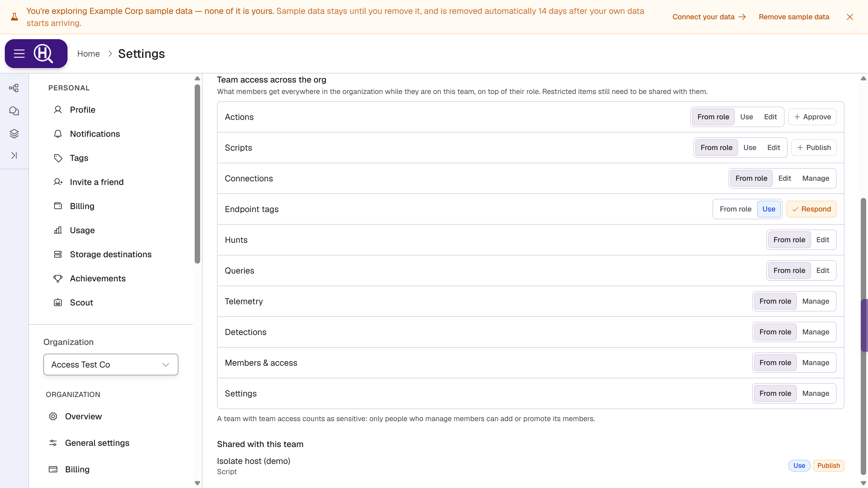
Task: Open the hamburger menu icon
Action: tap(19, 54)
